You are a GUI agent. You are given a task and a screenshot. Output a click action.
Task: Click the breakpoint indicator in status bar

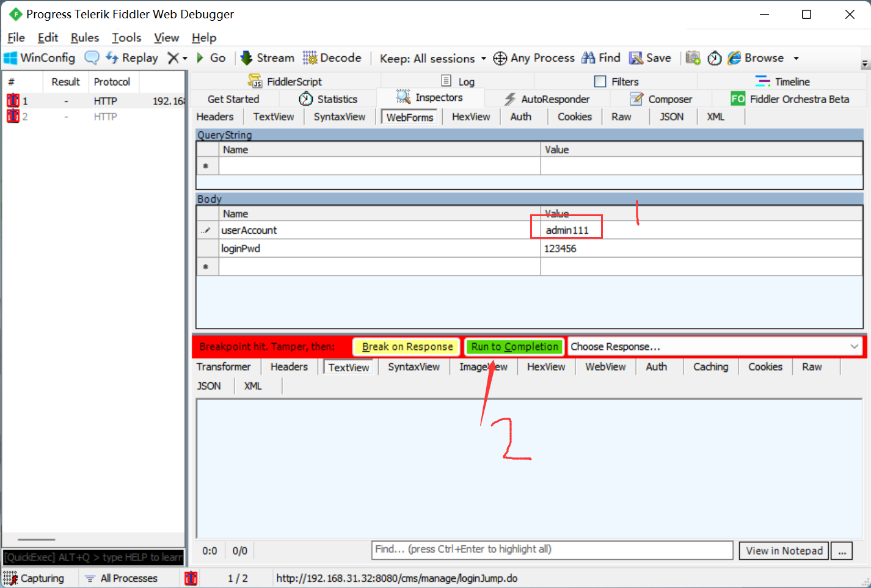coord(191,578)
